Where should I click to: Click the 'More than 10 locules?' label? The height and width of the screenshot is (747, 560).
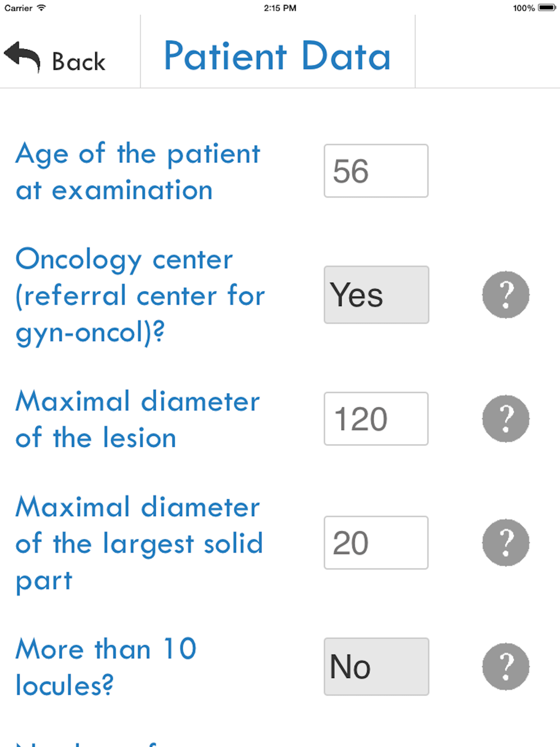pos(106,667)
